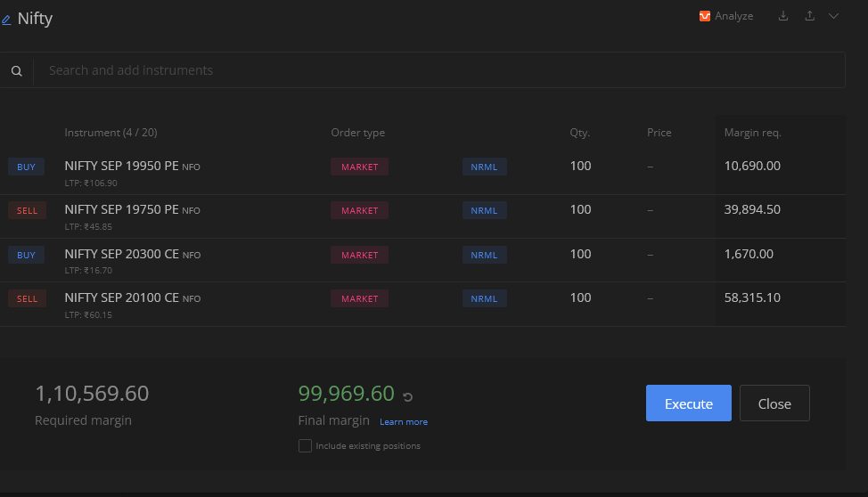This screenshot has height=497, width=868.
Task: Click the Price column header
Action: (x=659, y=133)
